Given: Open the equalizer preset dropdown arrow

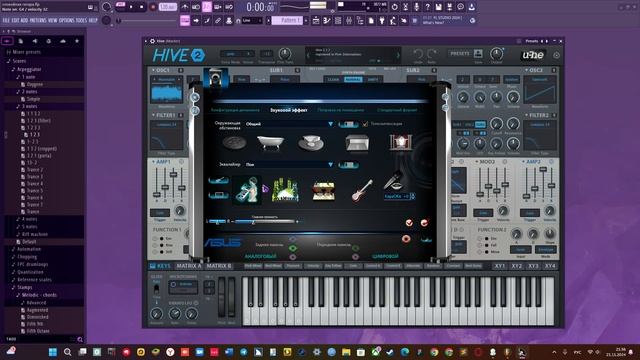Looking at the screenshot, I should coord(330,164).
